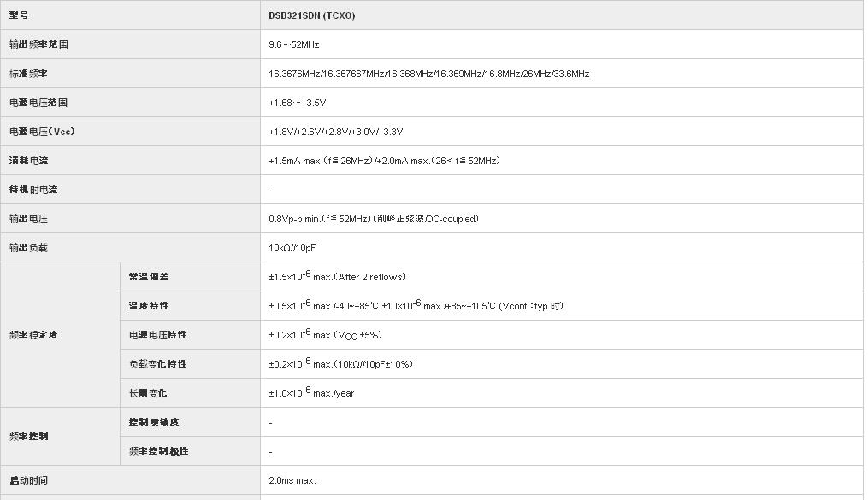868x500 pixels.
Task: Click the ±1.0×10⁻⁶ max./year value
Action: [311, 393]
